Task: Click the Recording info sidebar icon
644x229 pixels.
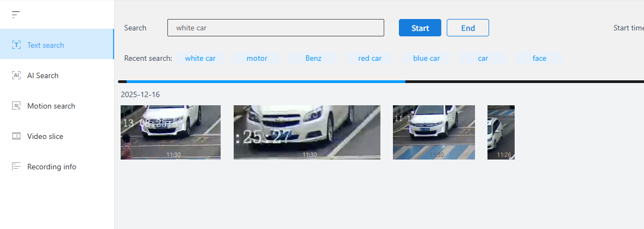Action: point(16,167)
